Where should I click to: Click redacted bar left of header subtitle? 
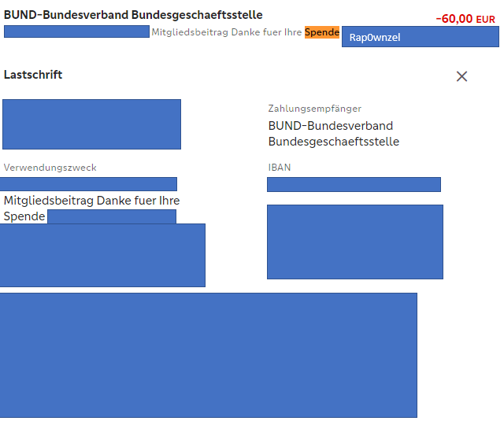(76, 31)
